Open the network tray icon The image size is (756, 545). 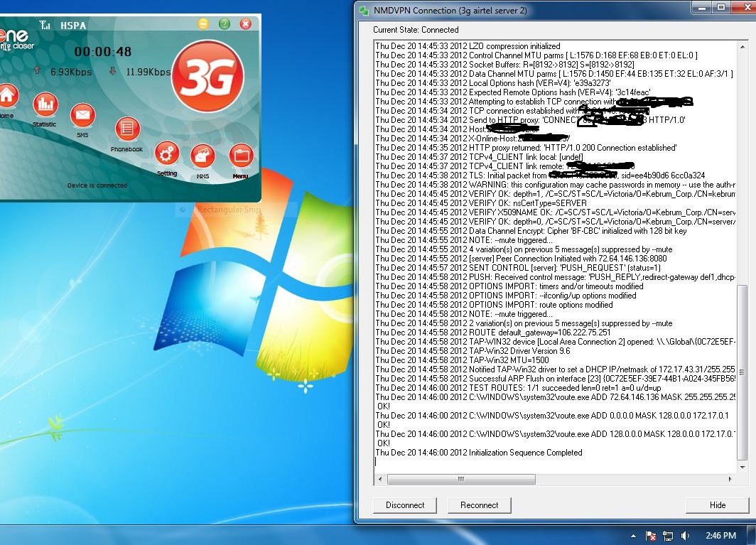click(668, 536)
